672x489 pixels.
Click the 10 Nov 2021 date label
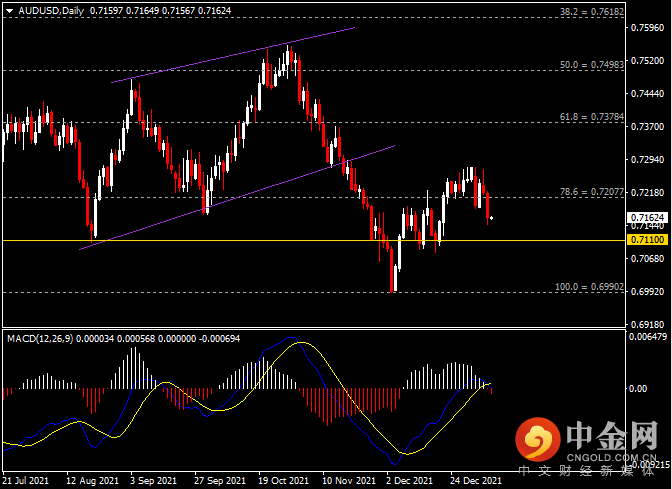349,481
